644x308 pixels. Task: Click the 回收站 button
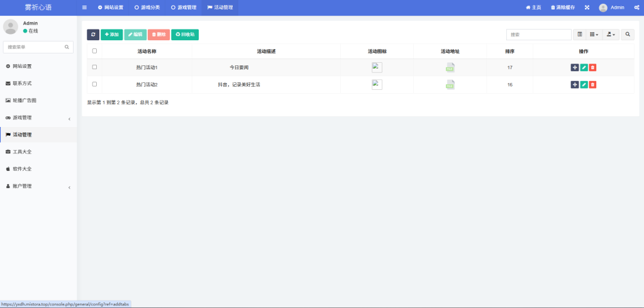coord(184,35)
